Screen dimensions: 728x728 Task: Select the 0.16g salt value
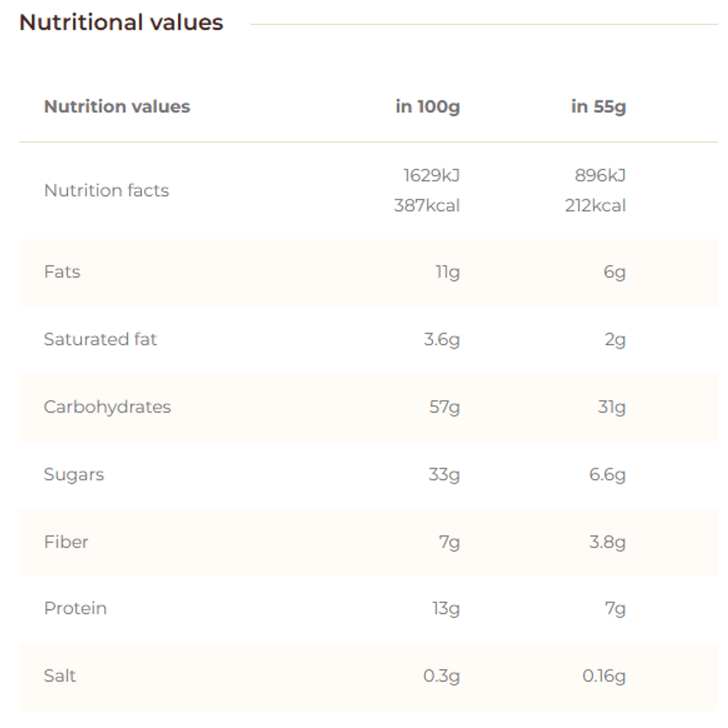tap(604, 676)
